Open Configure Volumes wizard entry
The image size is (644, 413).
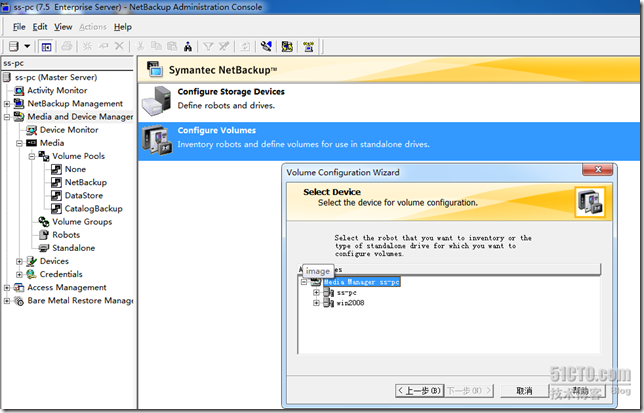tap(389, 141)
